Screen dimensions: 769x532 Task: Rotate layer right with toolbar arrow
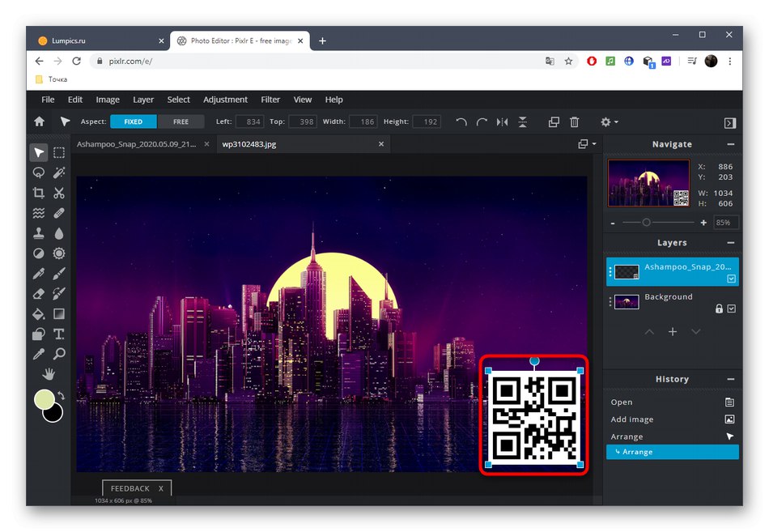coord(482,122)
